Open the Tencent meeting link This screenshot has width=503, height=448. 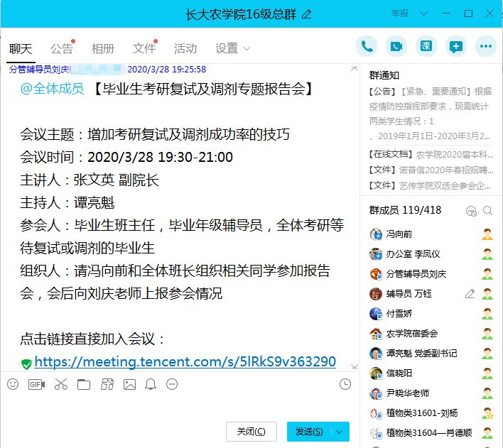(x=185, y=362)
